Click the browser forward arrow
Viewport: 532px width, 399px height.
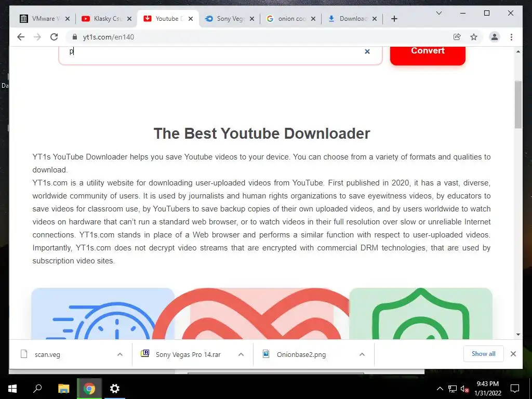(x=37, y=37)
